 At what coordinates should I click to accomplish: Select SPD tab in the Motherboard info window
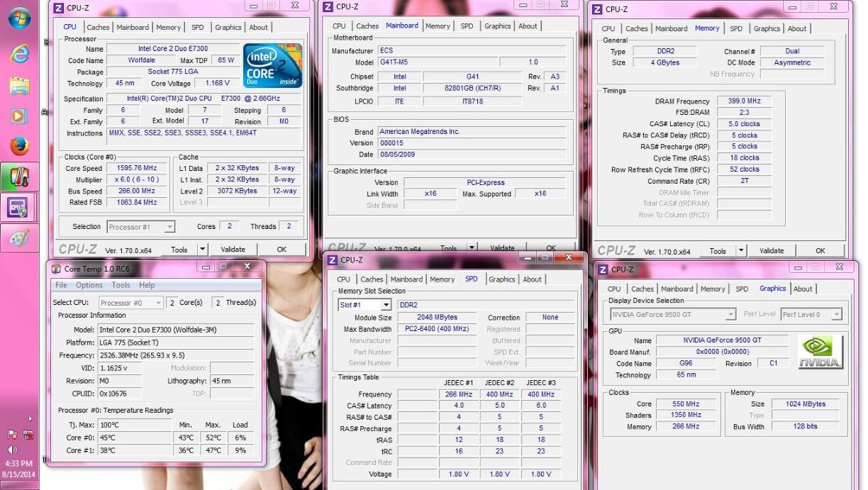467,26
